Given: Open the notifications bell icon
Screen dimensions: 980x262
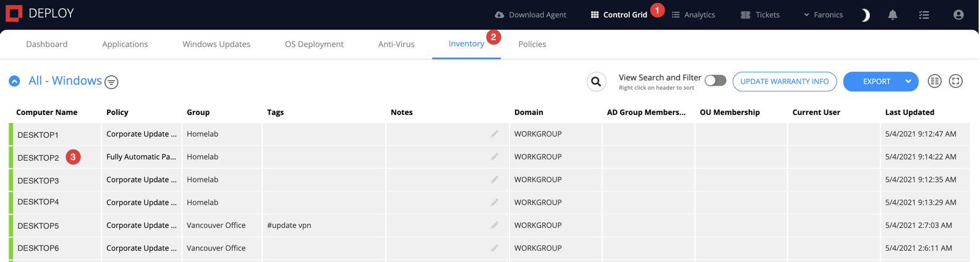Looking at the screenshot, I should [892, 15].
